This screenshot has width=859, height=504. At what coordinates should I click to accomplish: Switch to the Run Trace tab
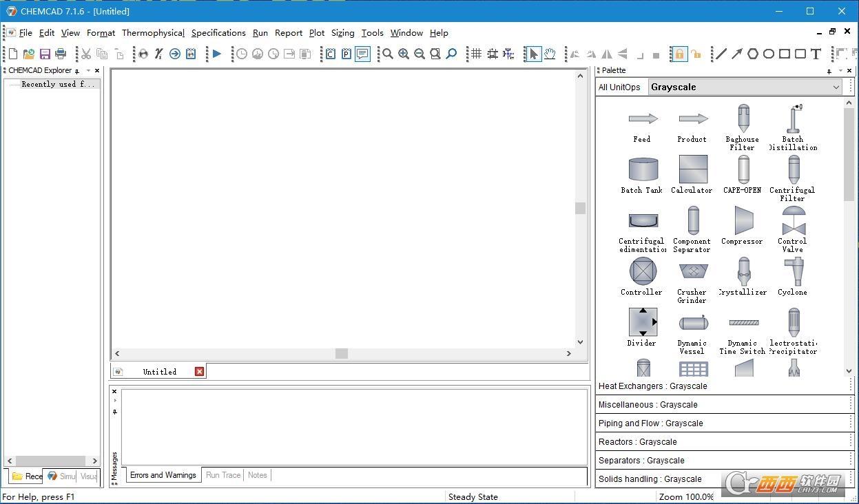[x=223, y=475]
